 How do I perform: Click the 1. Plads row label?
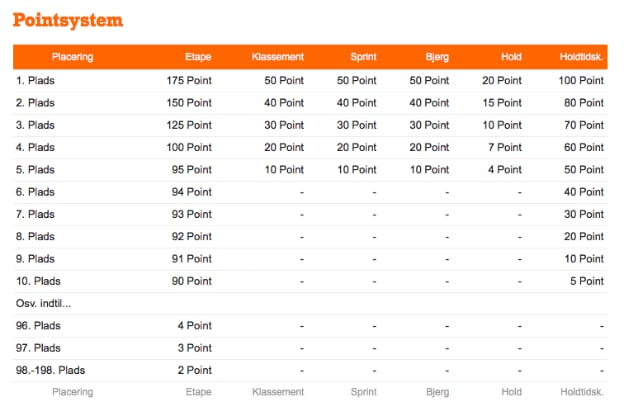pyautogui.click(x=35, y=80)
